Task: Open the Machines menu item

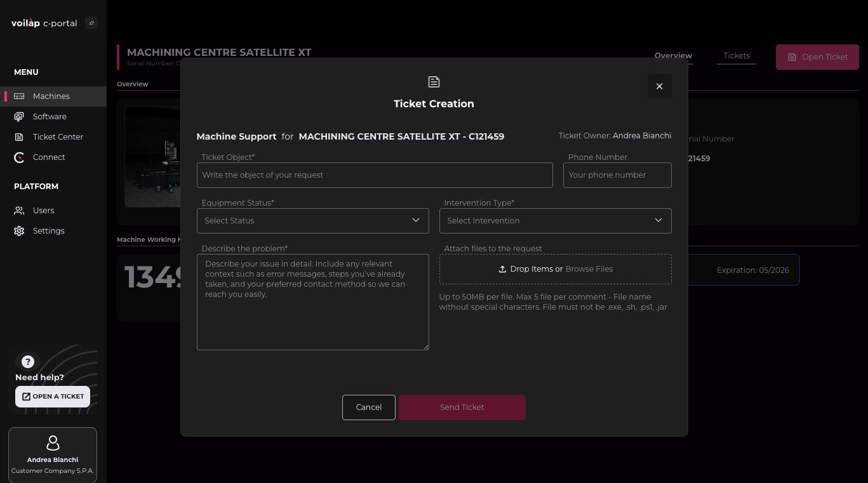Action: (53, 96)
